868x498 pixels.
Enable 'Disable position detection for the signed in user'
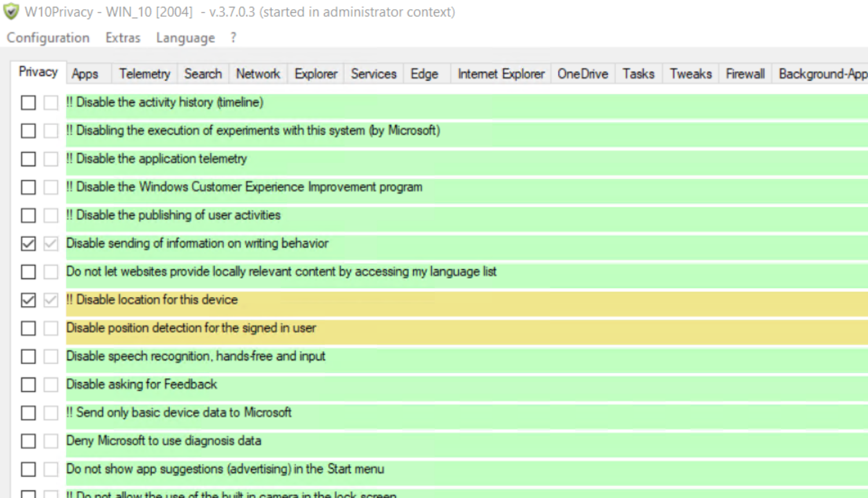point(28,328)
